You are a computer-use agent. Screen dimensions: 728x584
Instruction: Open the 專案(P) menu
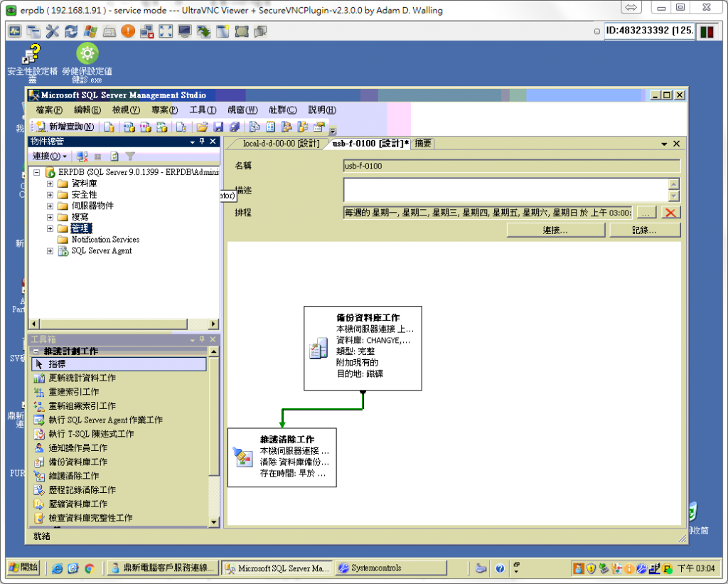point(164,110)
